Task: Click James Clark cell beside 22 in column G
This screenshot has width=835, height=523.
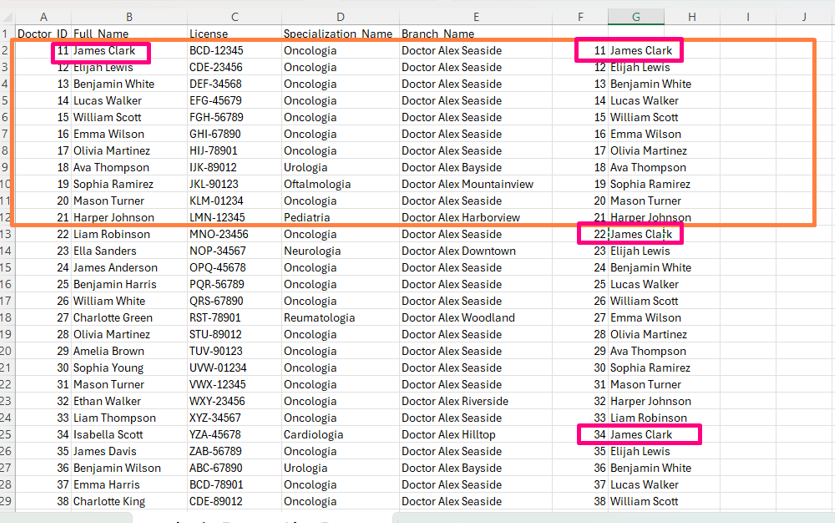Action: click(641, 234)
